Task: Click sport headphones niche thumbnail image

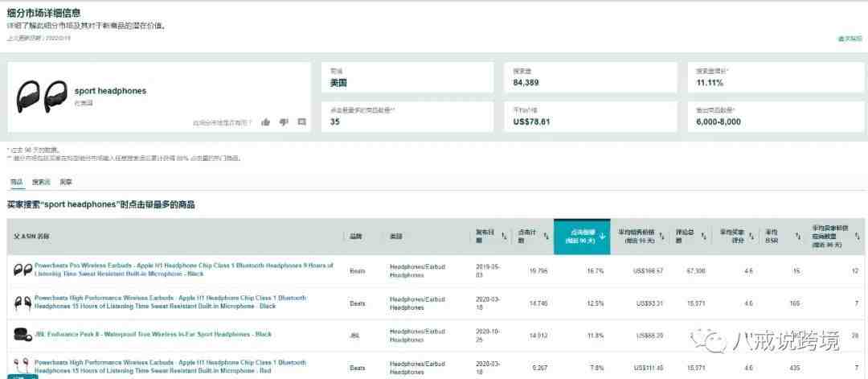Action: pos(42,97)
